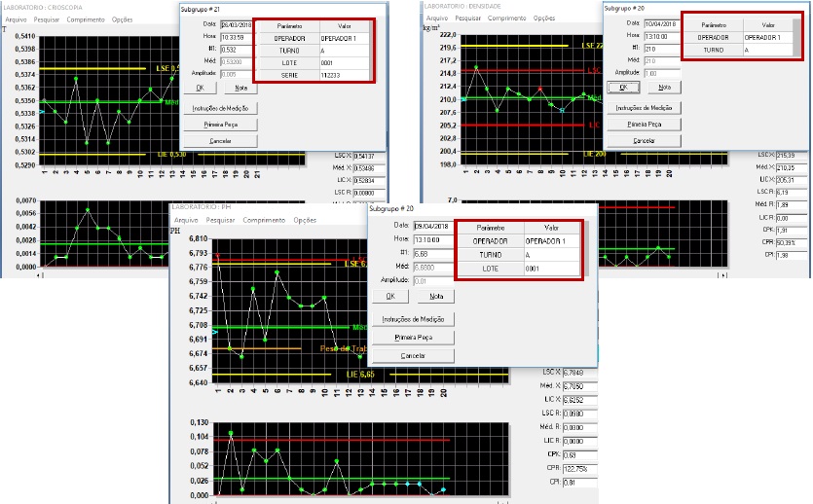Click the Hora field in the Crioscopia dialog
This screenshot has height=504, width=813.
pos(233,39)
